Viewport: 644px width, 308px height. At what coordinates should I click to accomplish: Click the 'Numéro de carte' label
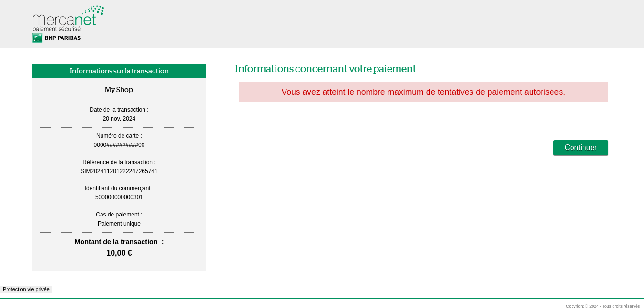pos(119,136)
